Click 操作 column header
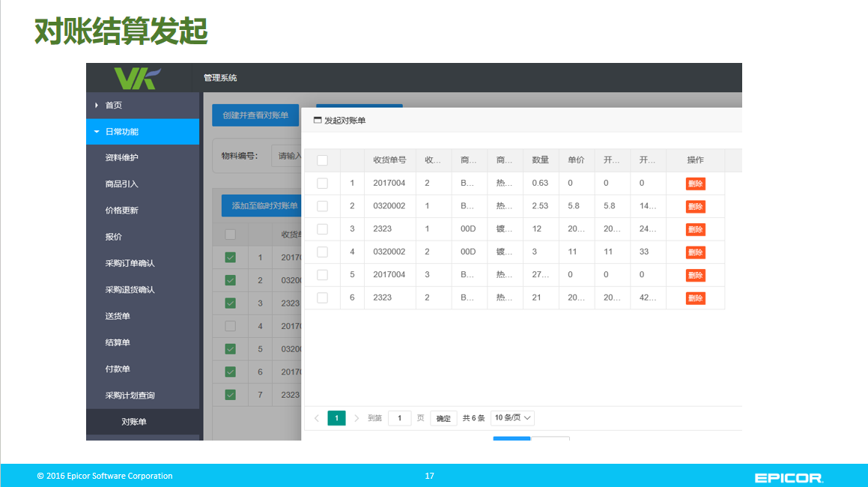 click(x=695, y=160)
